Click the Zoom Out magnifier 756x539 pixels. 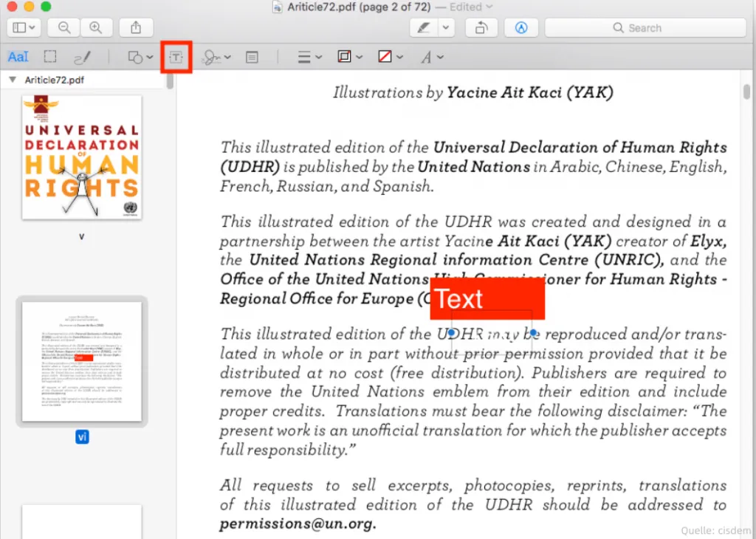pos(63,27)
